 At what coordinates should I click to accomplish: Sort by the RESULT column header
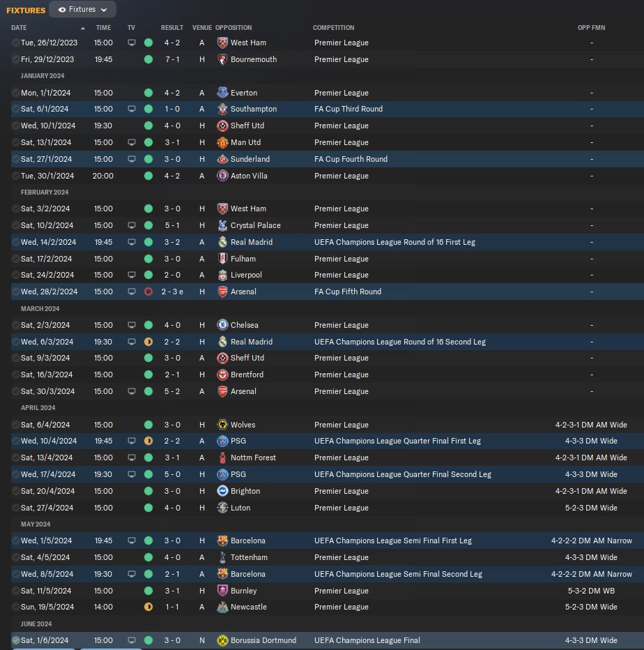[172, 28]
